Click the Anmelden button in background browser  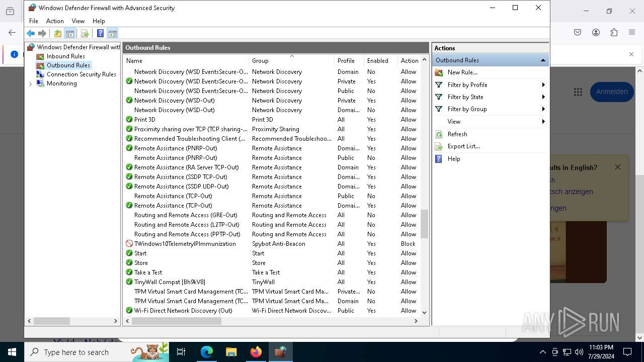click(x=612, y=92)
